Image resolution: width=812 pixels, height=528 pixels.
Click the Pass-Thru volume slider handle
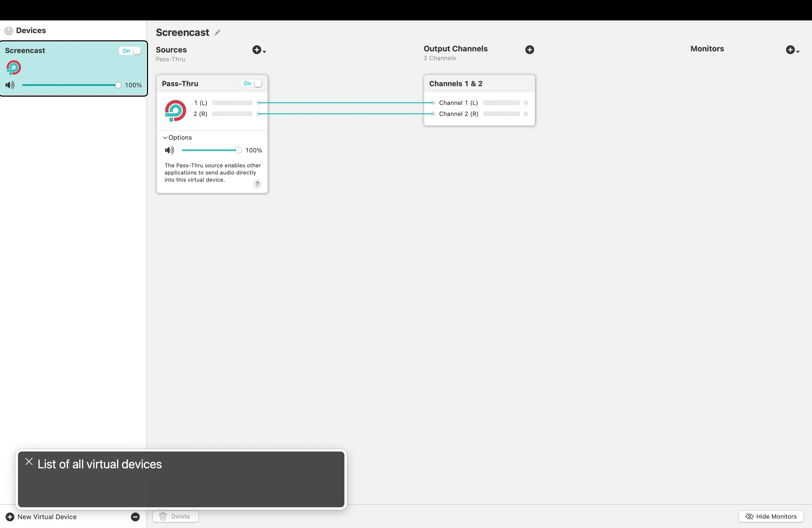(x=238, y=150)
